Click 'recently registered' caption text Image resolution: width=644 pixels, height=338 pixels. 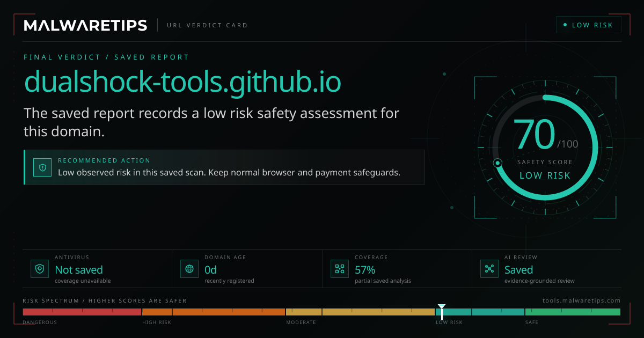point(229,281)
